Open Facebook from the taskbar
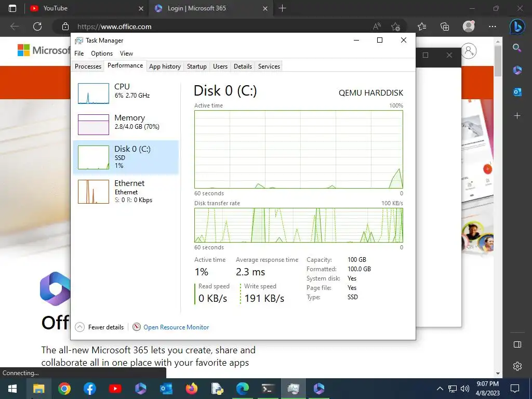532x399 pixels. (89, 389)
